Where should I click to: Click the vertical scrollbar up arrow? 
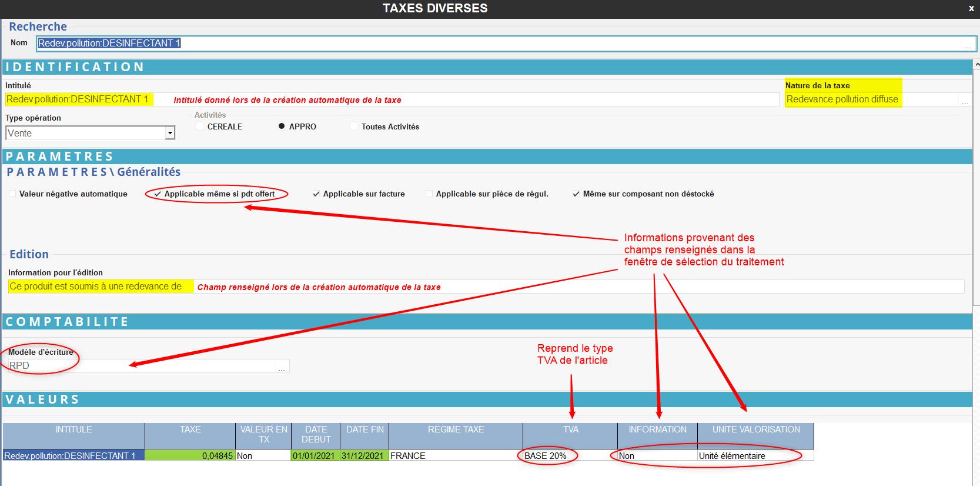pyautogui.click(x=976, y=64)
